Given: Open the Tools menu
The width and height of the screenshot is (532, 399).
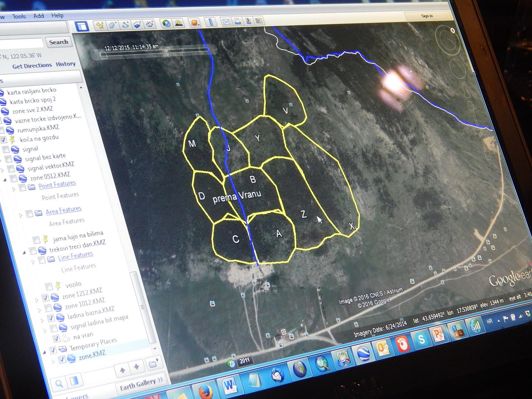Looking at the screenshot, I should pyautogui.click(x=19, y=16).
